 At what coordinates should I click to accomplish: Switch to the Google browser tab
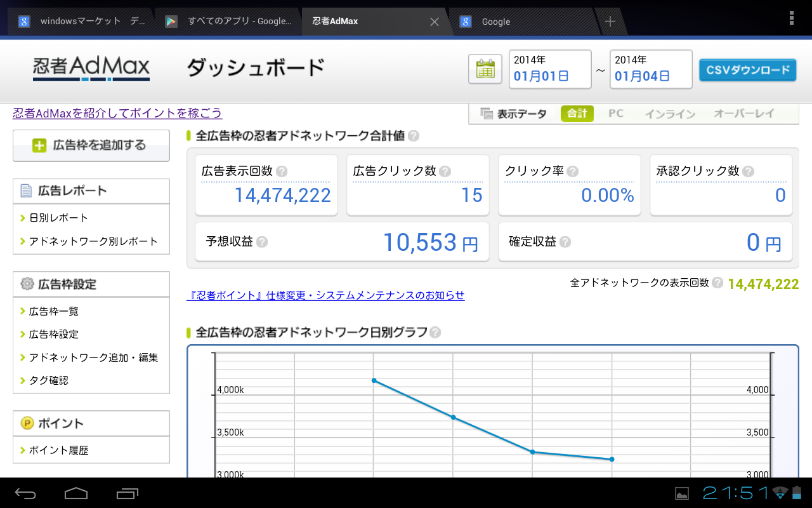click(x=522, y=22)
